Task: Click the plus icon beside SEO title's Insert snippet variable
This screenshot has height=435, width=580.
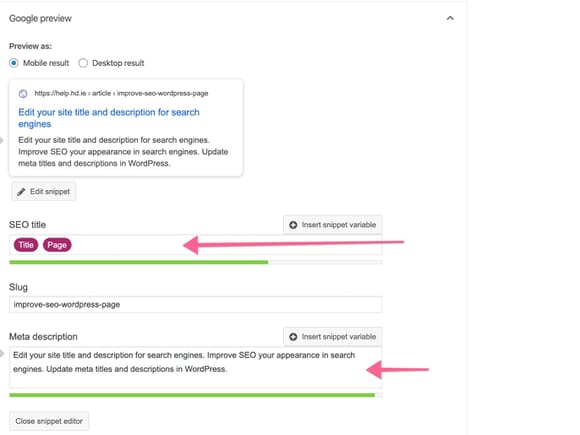Action: click(293, 225)
